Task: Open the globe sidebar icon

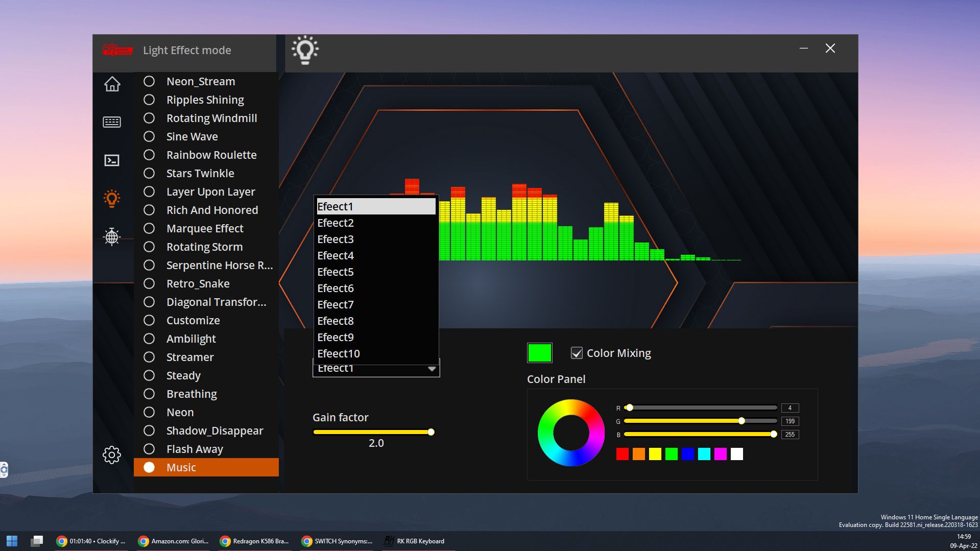Action: [x=112, y=236]
